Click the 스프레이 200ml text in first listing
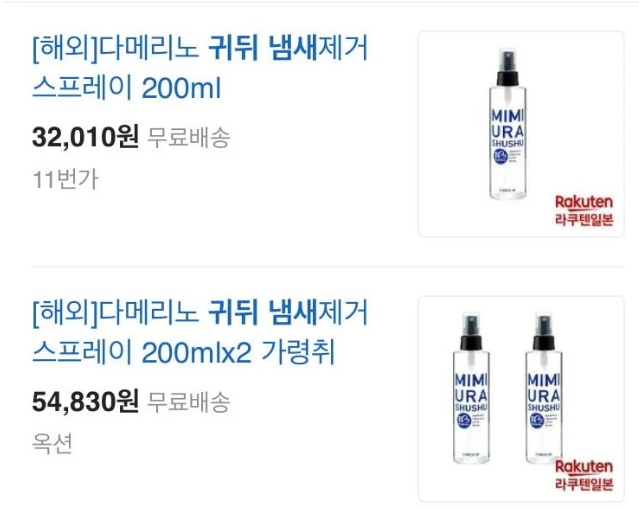This screenshot has height=509, width=639. 127,88
